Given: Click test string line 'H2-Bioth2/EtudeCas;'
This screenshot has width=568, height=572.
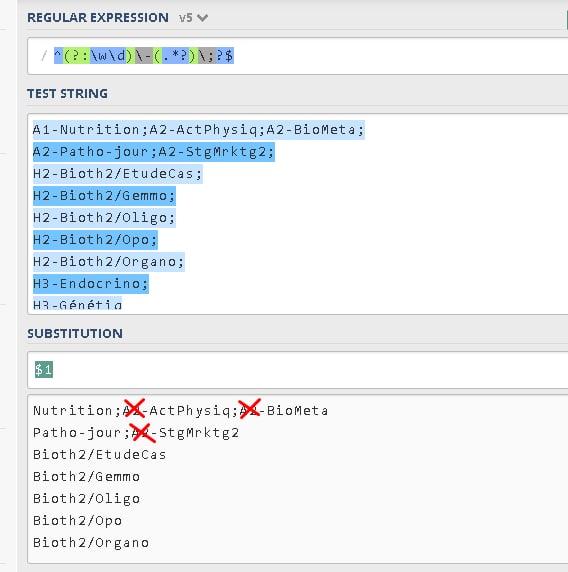Looking at the screenshot, I should coord(117,174).
